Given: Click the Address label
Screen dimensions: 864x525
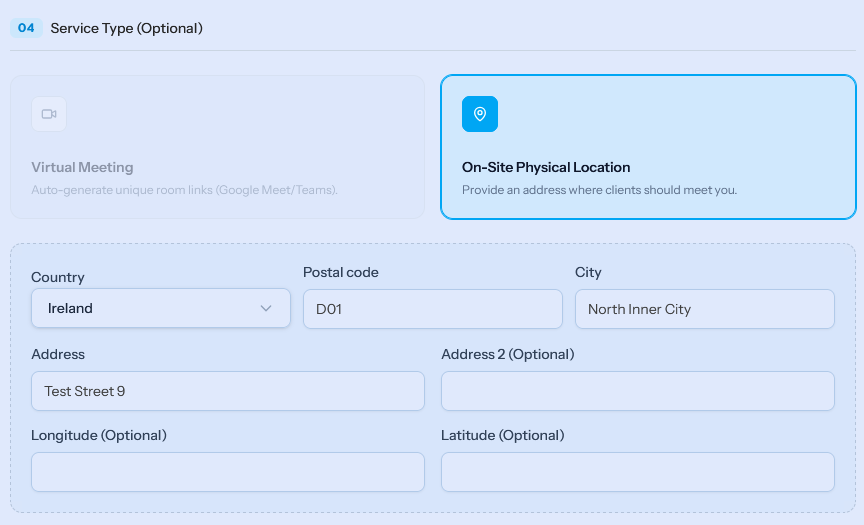Looking at the screenshot, I should 58,354.
